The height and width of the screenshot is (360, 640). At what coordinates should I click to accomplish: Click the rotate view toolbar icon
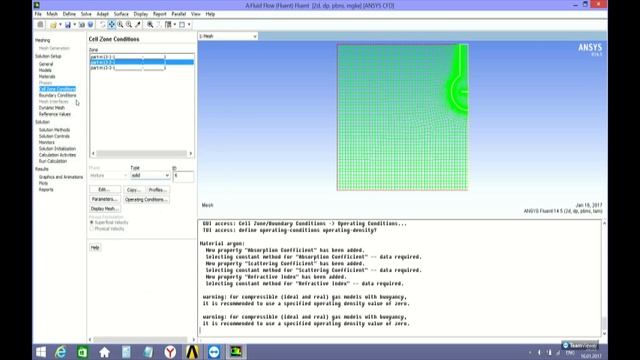pos(102,25)
